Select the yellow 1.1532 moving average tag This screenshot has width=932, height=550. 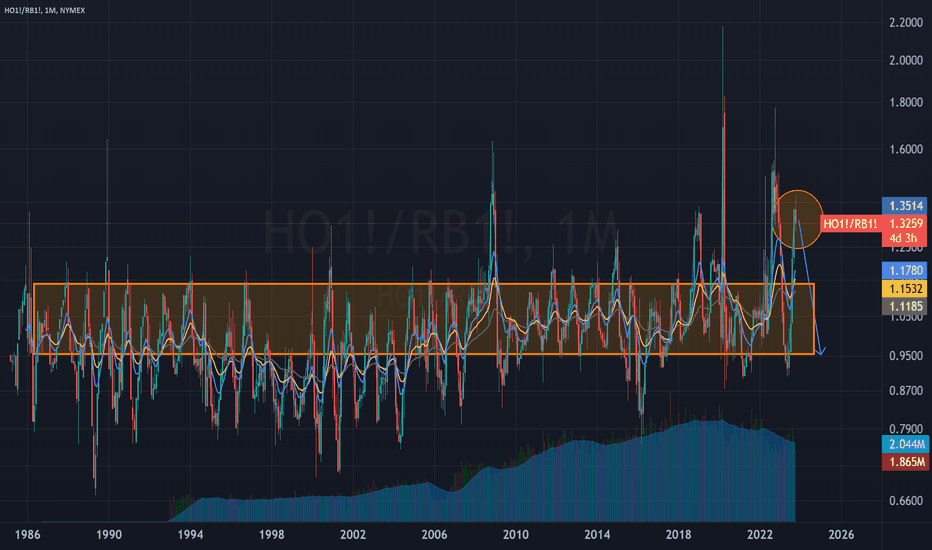(905, 288)
